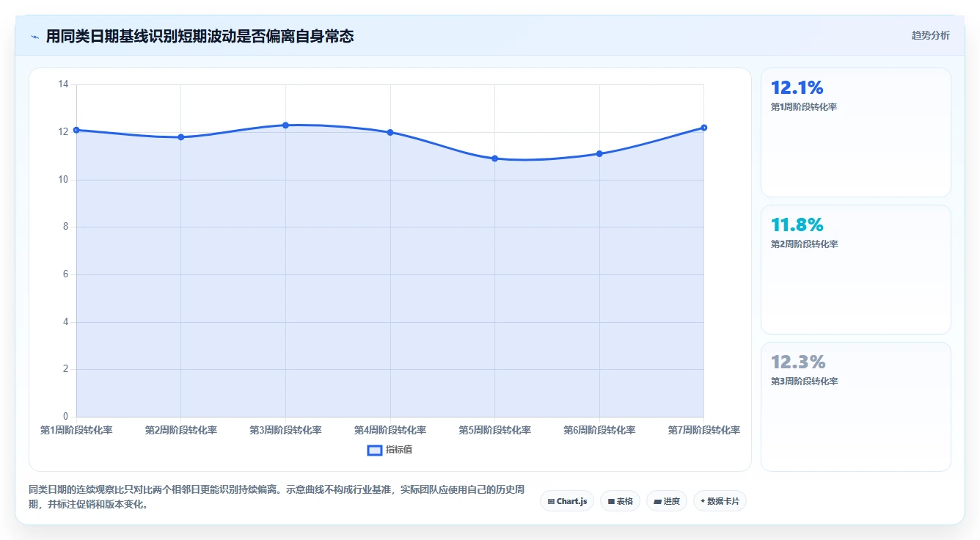Click the data point for 第5周阶段转化率
Image resolution: width=980 pixels, height=540 pixels.
click(494, 158)
